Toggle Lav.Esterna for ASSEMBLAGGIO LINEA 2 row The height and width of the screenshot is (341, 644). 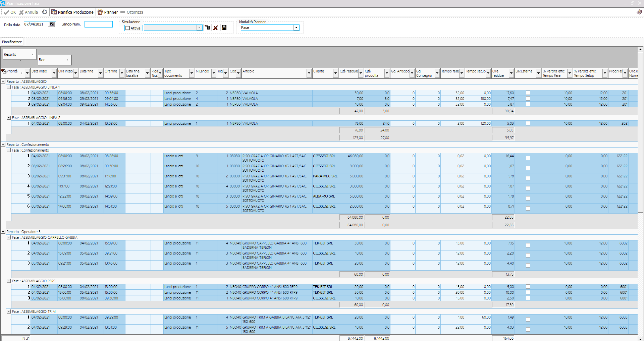528,123
